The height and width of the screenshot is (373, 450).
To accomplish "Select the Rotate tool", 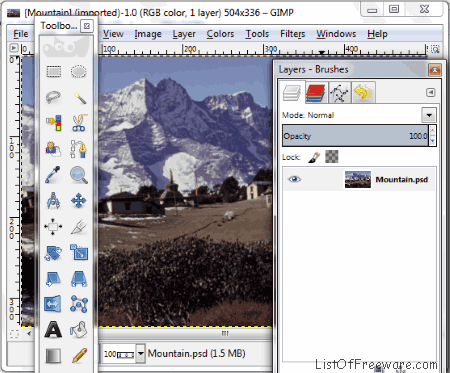I will 53,253.
